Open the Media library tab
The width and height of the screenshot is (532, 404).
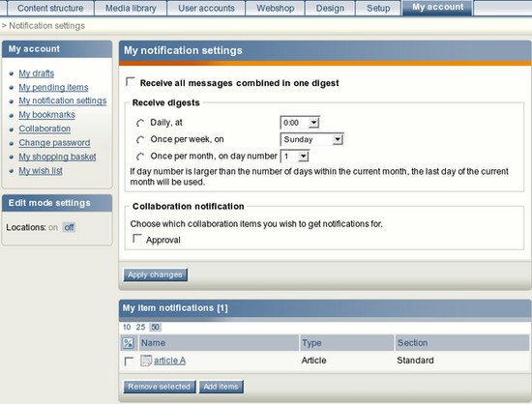(x=131, y=8)
